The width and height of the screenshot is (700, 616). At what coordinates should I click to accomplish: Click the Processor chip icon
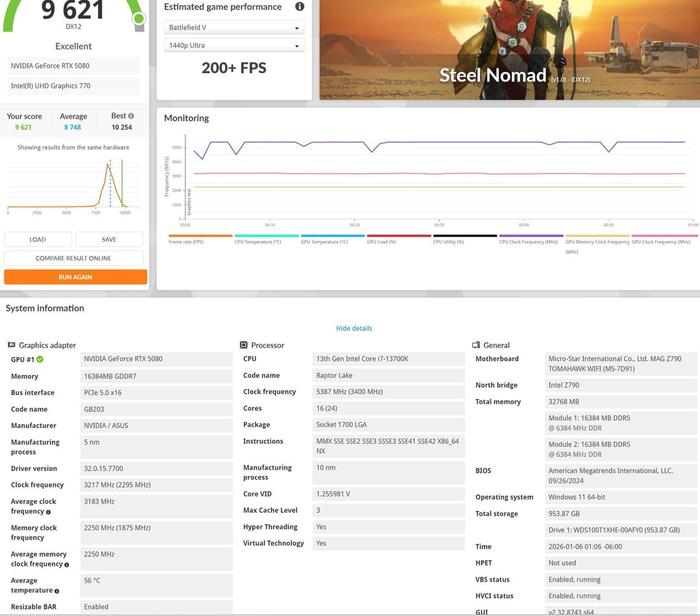point(244,345)
